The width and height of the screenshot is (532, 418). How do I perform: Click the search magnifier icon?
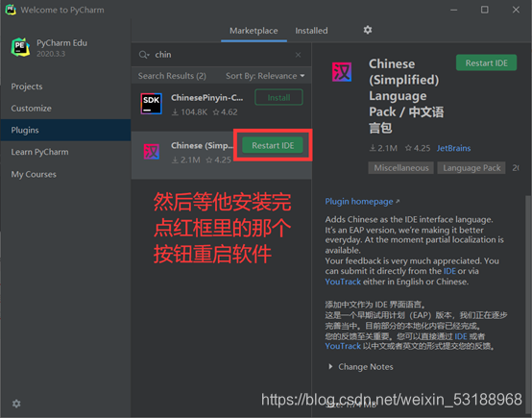pos(143,55)
